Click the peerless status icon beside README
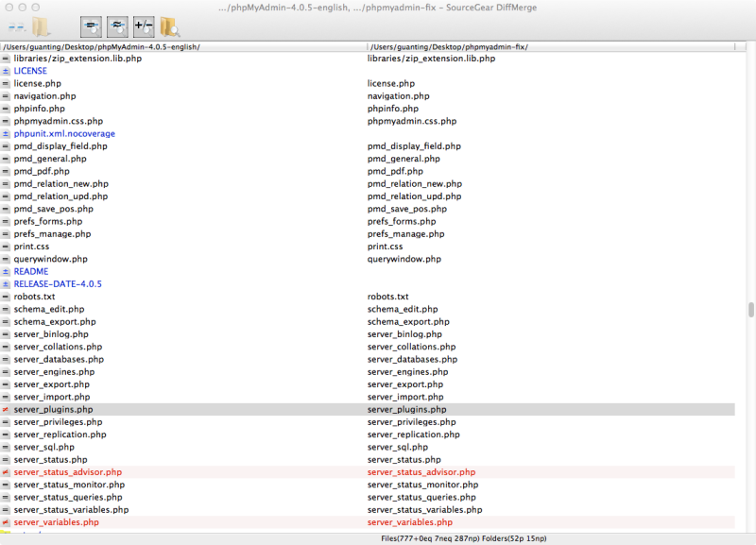This screenshot has width=756, height=545. pos(6,271)
